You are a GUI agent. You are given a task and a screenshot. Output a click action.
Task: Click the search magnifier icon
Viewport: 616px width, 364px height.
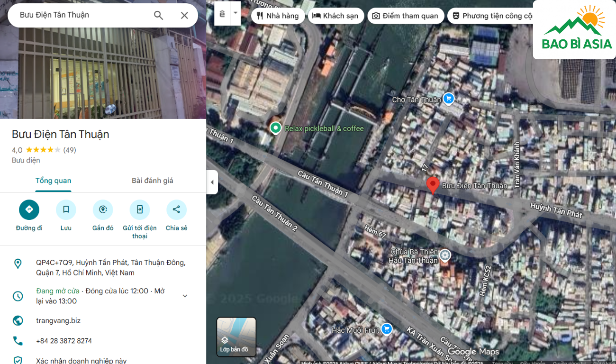pyautogui.click(x=158, y=15)
